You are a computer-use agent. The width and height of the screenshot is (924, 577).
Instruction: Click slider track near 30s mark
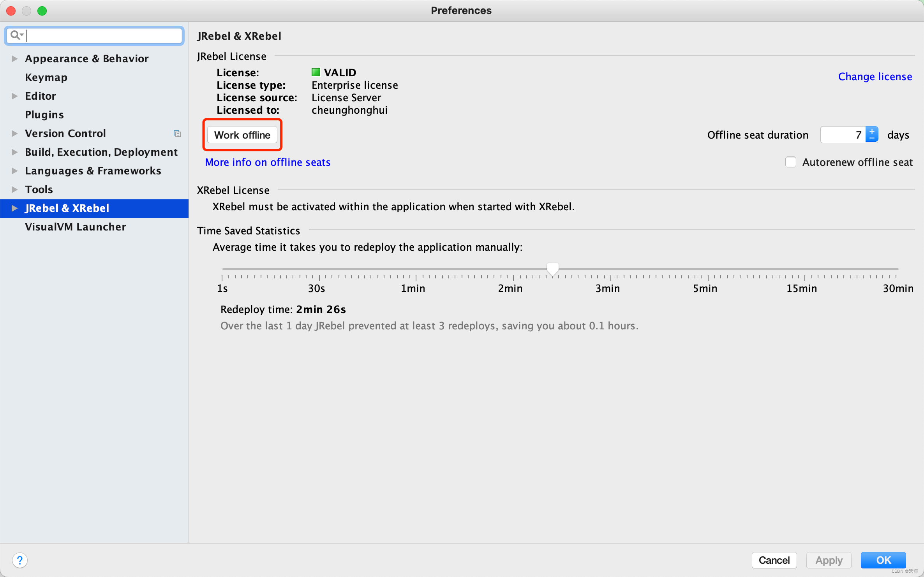click(x=319, y=269)
